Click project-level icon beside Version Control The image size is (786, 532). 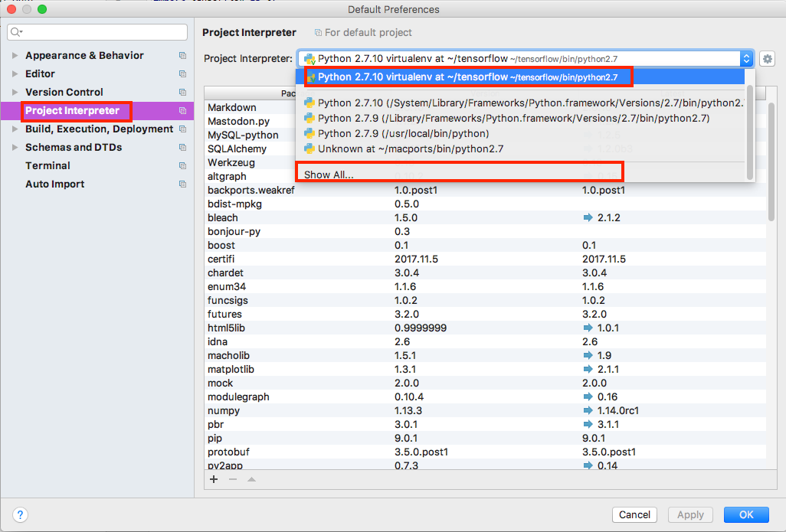tap(182, 92)
